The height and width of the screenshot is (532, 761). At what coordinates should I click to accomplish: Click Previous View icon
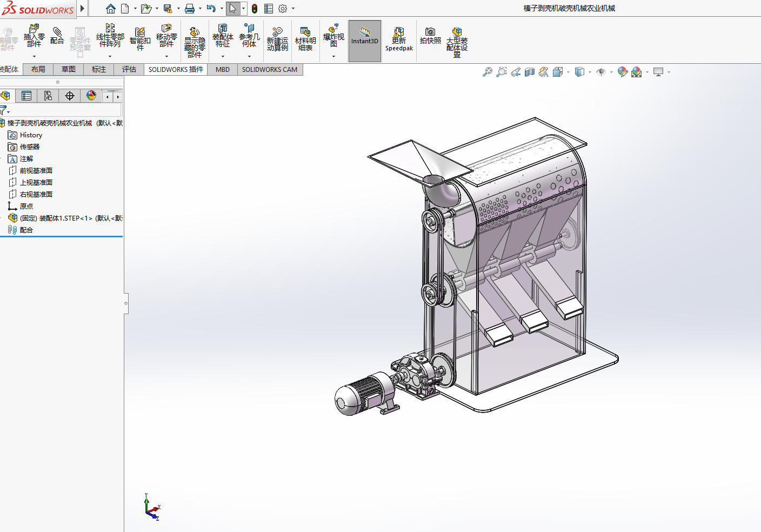tap(516, 72)
